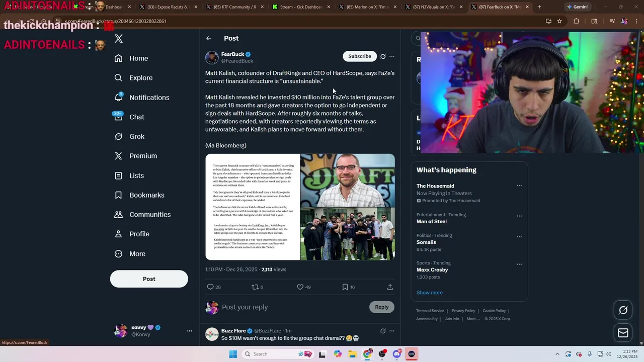Switch to 'Stream - Kick Dashboard' tab

(x=301, y=7)
